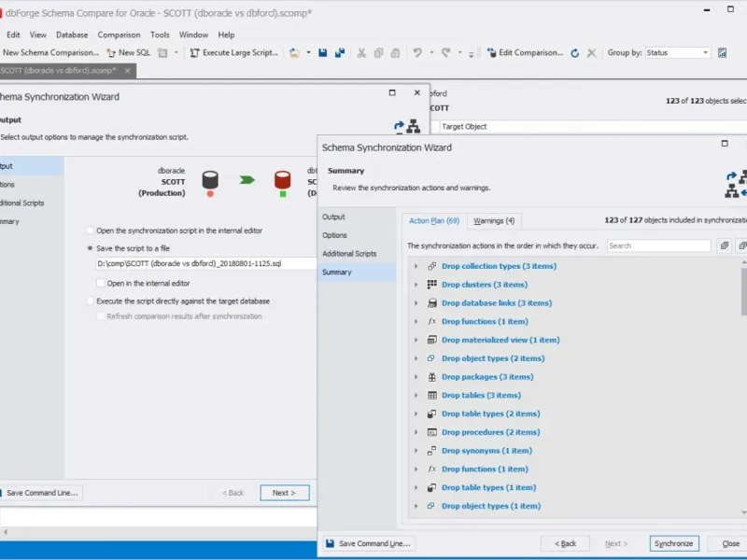Click the Synchronize button
Viewport: 747px width, 560px height.
673,543
